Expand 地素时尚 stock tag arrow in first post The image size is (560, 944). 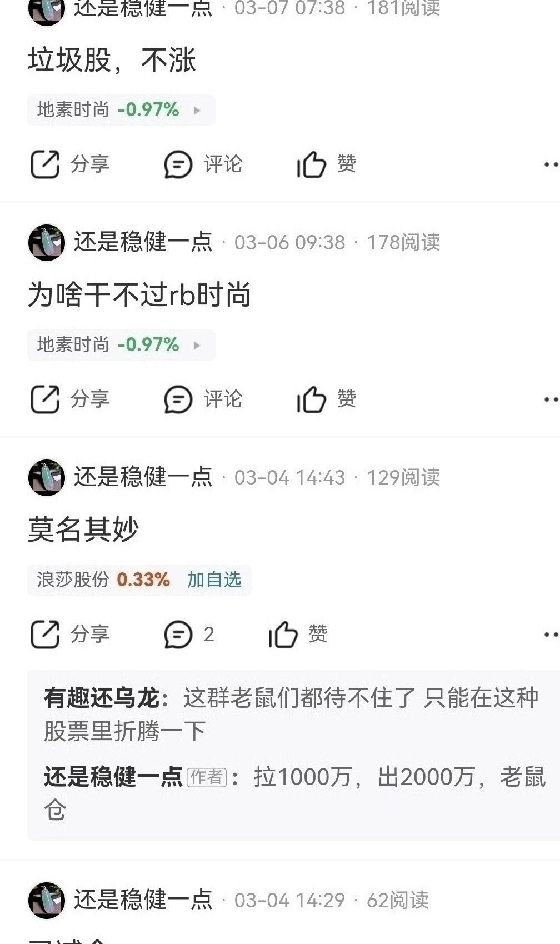(197, 111)
